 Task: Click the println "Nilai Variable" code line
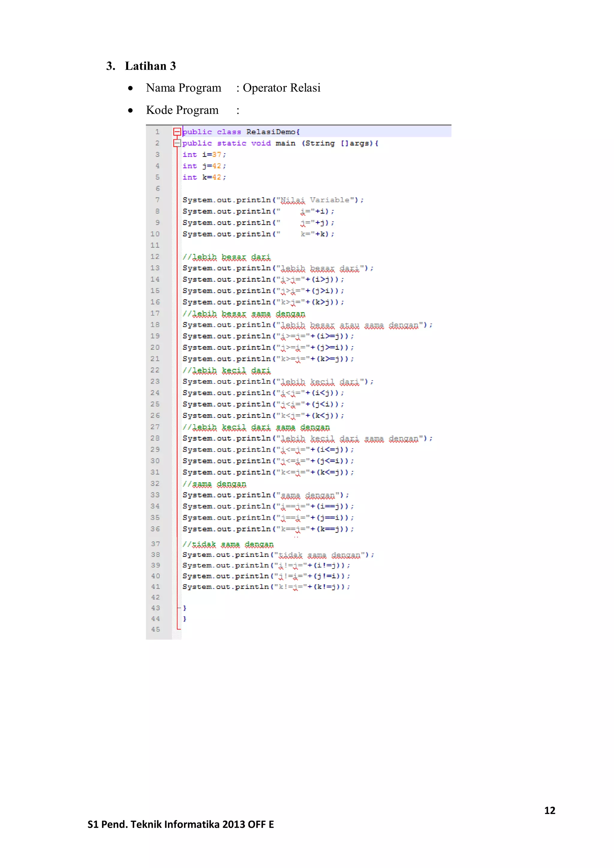[x=273, y=200]
